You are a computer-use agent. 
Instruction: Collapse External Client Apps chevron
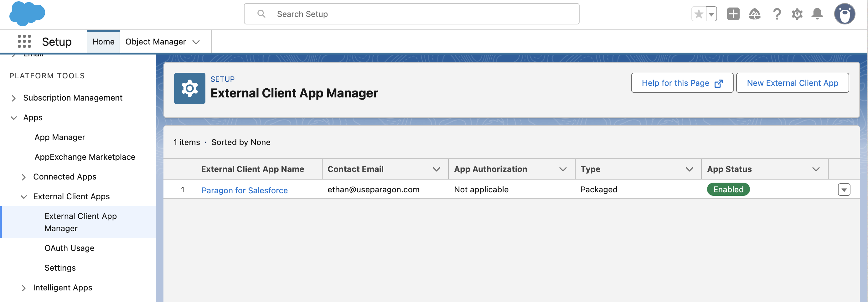[23, 196]
